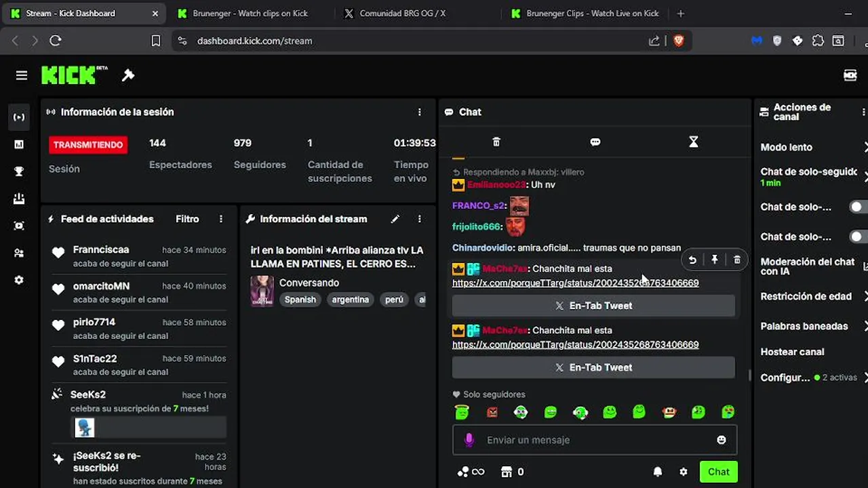Open the emoji picker in the message box
The image size is (868, 488).
coord(722,440)
